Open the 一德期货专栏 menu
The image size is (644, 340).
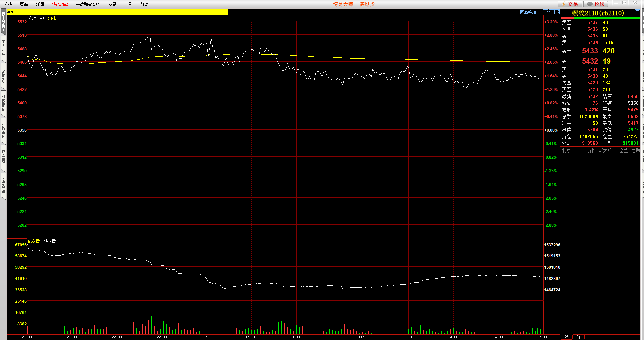click(x=88, y=4)
